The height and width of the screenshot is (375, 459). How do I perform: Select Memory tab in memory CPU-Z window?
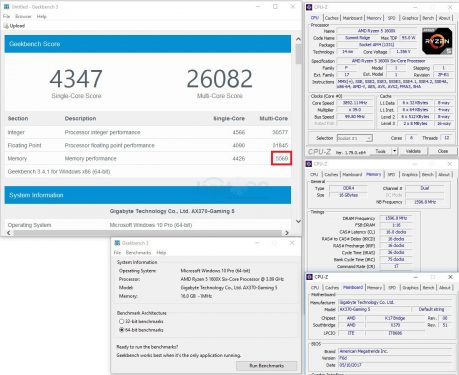coord(373,174)
